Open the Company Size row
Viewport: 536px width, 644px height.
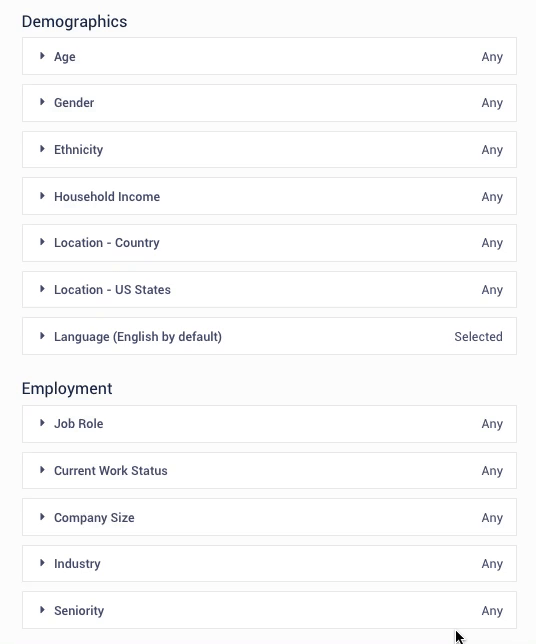coord(269,517)
